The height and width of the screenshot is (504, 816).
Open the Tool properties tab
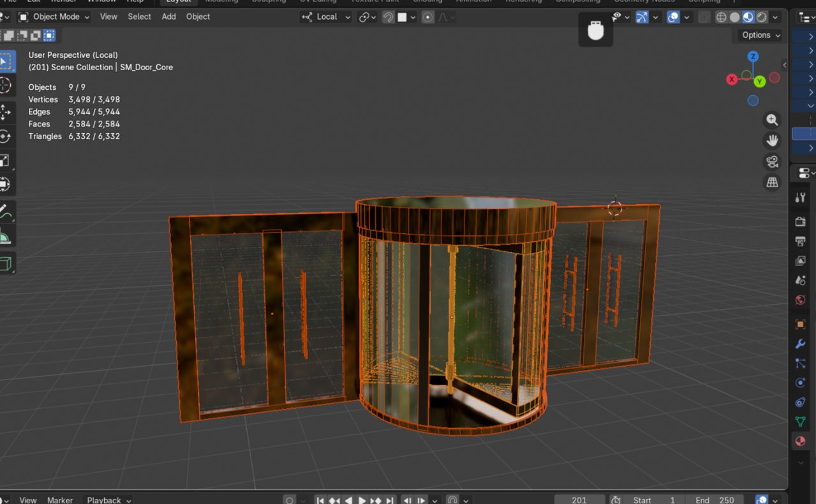(801, 198)
